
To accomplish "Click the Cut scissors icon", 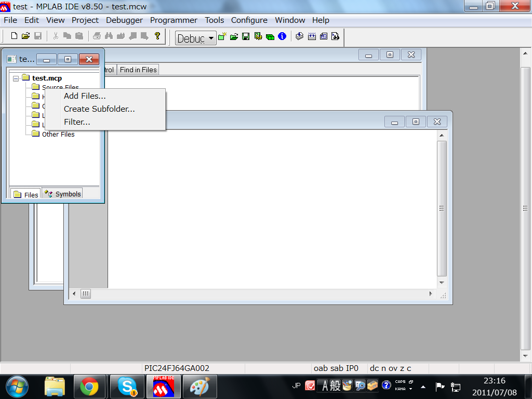I will coord(56,36).
